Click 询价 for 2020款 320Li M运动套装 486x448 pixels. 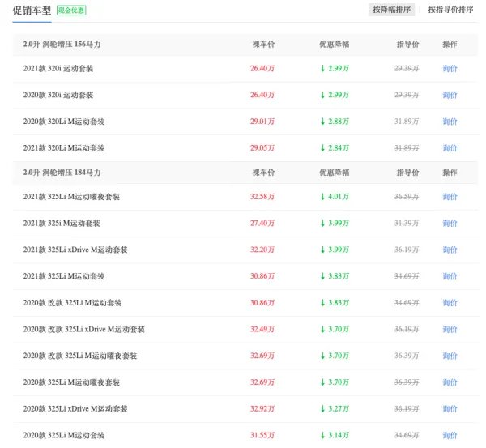[x=450, y=122]
